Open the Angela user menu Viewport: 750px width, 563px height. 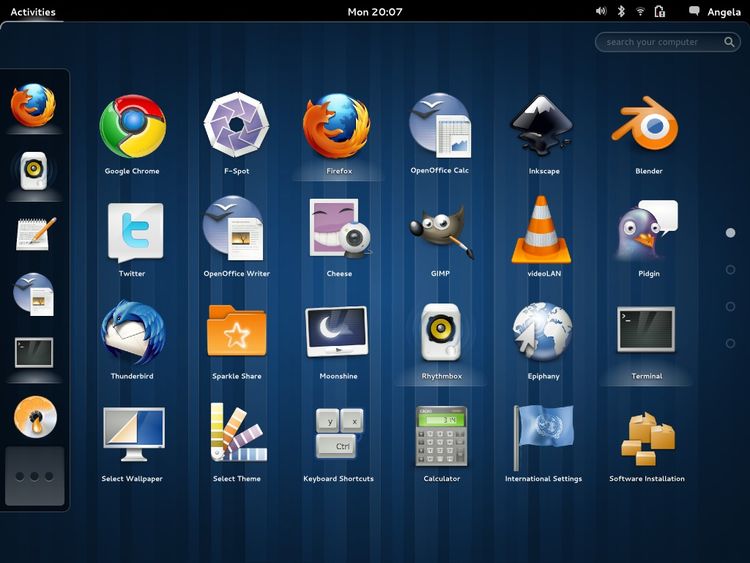[x=714, y=12]
